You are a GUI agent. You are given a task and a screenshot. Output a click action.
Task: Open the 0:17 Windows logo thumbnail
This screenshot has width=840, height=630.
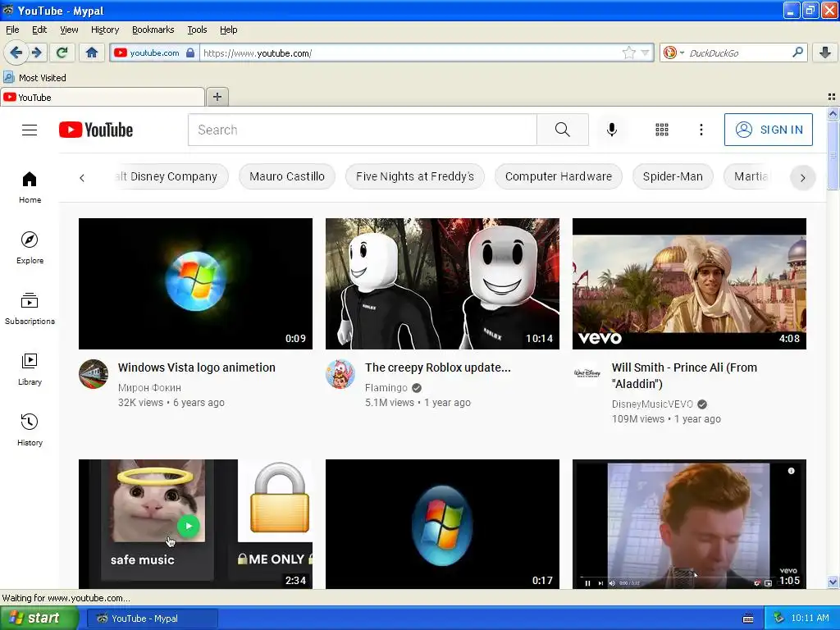[x=442, y=524]
